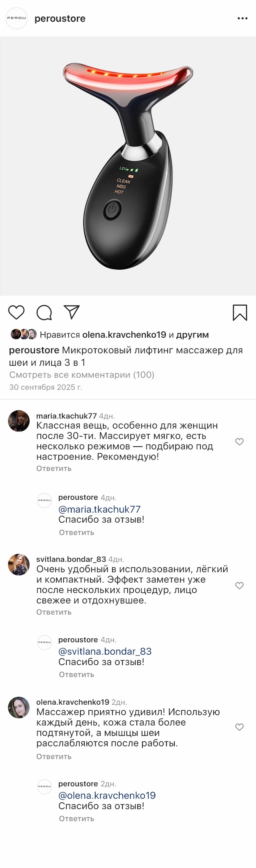Open comments via speech bubble icon
The image size is (256, 868).
pos(44,313)
